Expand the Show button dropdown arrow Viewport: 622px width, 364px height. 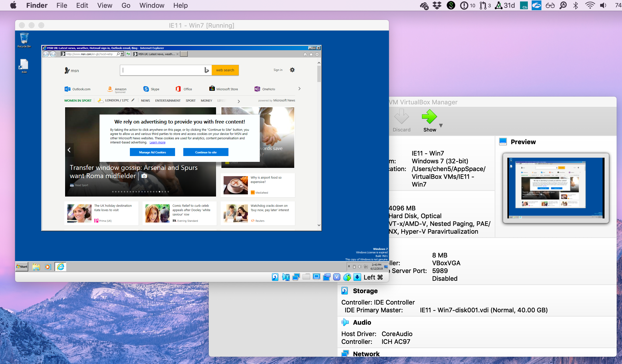point(441,125)
